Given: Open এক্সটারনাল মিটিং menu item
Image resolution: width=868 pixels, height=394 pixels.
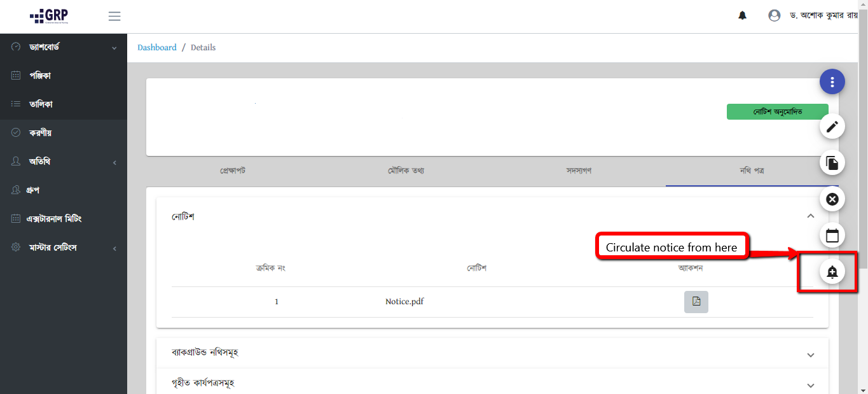Looking at the screenshot, I should pyautogui.click(x=64, y=219).
